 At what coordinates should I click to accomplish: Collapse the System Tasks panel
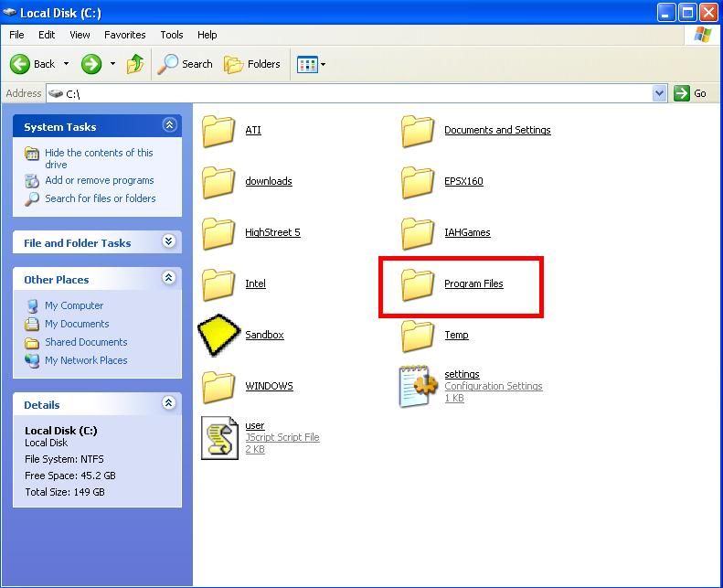coord(169,125)
